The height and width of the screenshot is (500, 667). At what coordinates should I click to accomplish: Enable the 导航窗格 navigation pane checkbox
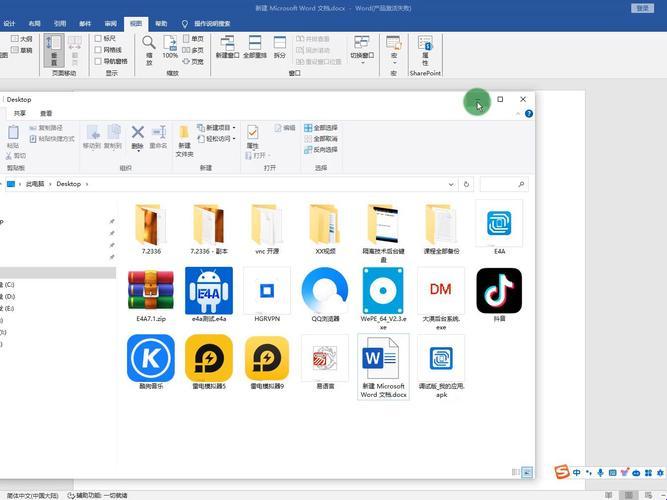tap(98, 62)
